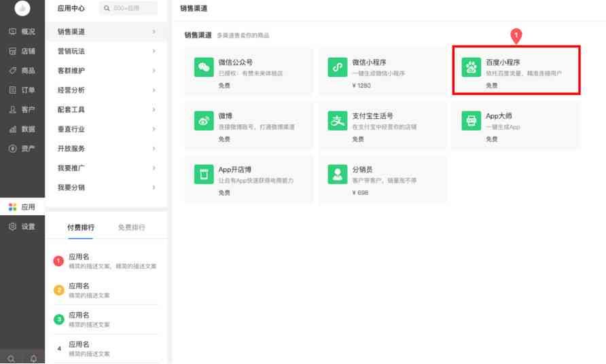The height and width of the screenshot is (364, 606).
Task: Click the round store logo avatar
Action: click(x=22, y=8)
